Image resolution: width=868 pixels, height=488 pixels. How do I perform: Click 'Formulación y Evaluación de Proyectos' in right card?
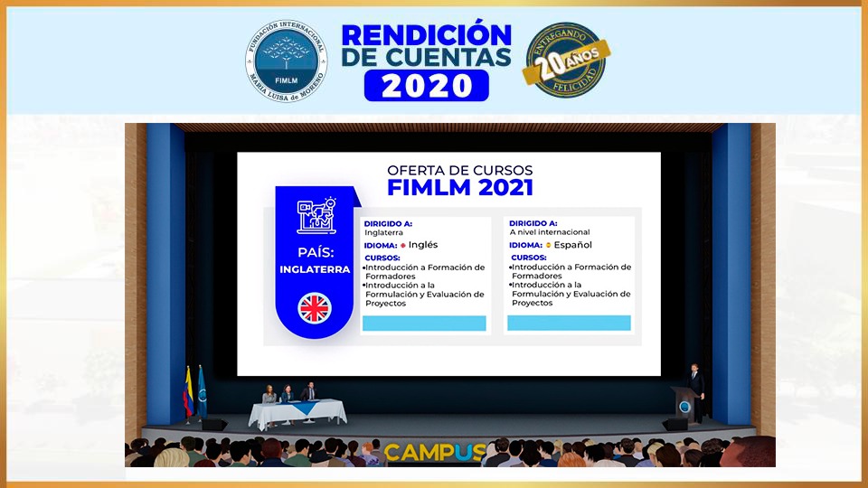[x=571, y=298]
